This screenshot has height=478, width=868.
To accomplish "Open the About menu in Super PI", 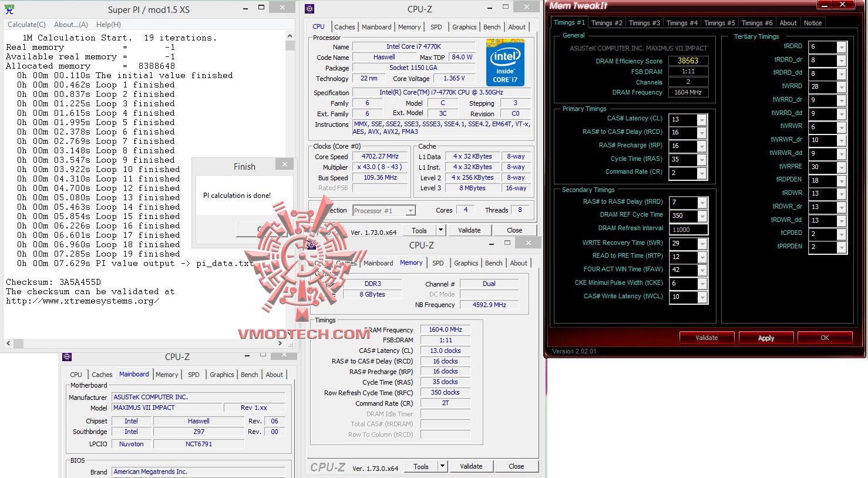I will click(x=71, y=25).
